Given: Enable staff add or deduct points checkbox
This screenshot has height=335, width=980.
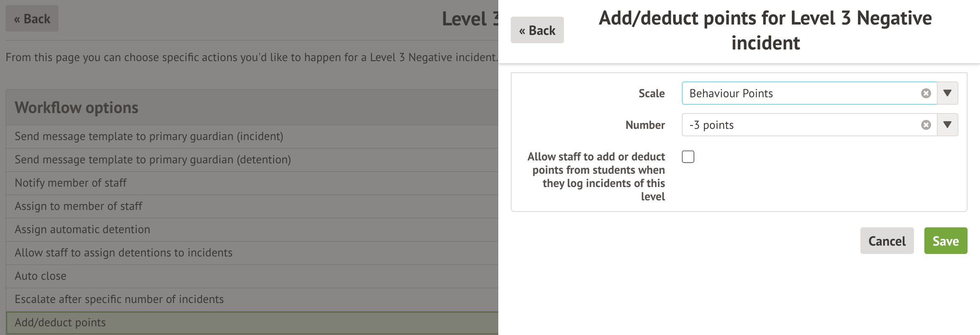Looking at the screenshot, I should (688, 157).
